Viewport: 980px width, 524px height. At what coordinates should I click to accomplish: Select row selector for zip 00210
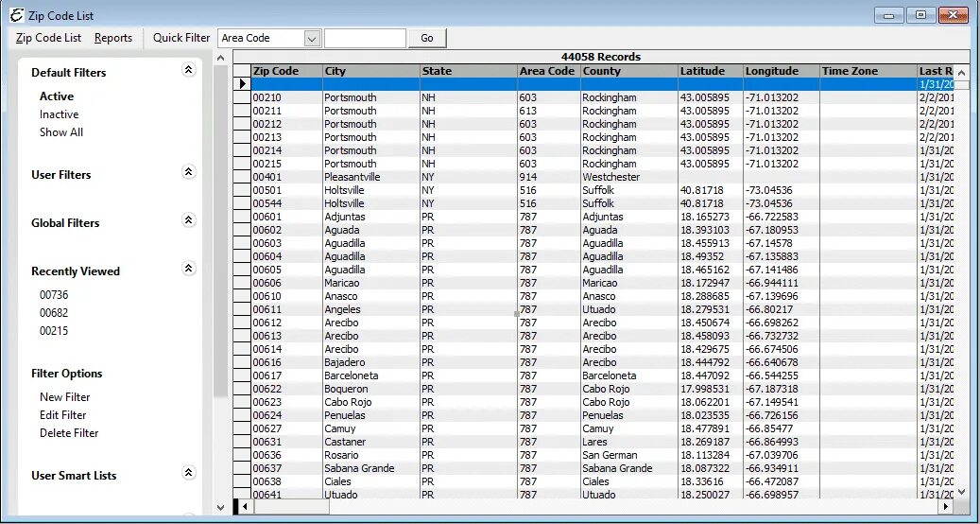243,97
